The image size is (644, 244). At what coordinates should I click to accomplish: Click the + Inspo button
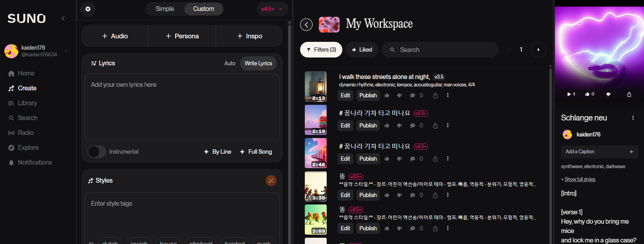pyautogui.click(x=250, y=36)
